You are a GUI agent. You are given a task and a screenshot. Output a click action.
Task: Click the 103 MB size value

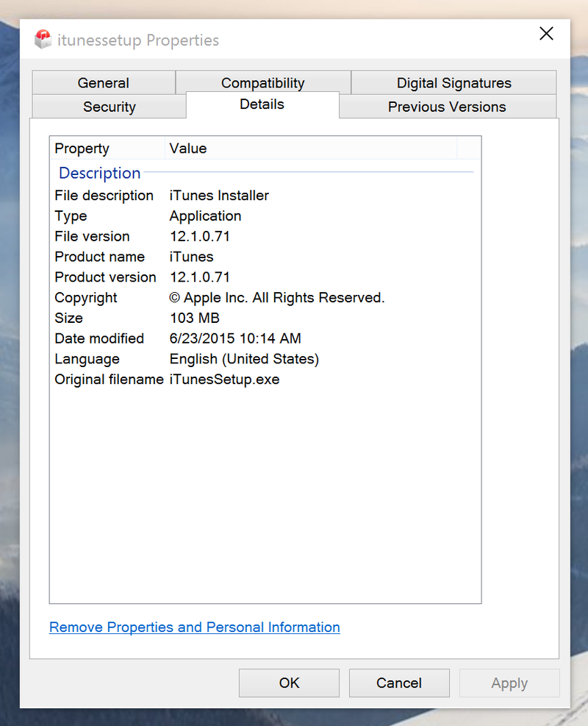[195, 318]
